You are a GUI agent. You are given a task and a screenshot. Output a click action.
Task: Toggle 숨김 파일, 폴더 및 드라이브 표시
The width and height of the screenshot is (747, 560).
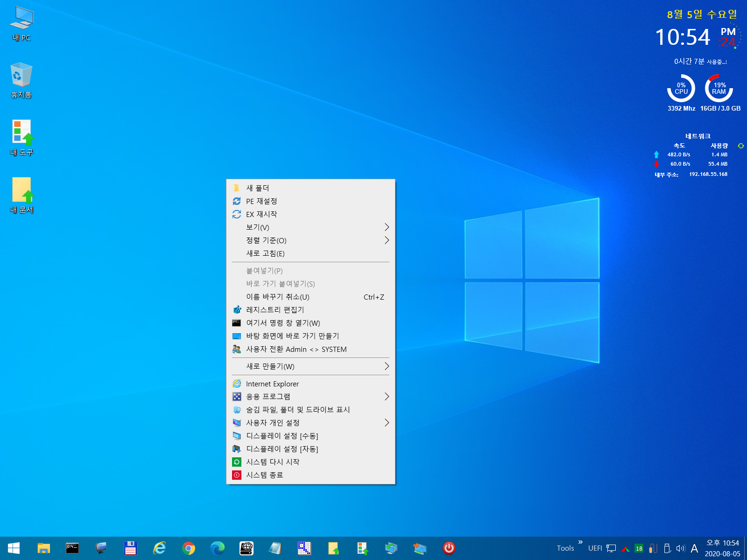point(311,410)
